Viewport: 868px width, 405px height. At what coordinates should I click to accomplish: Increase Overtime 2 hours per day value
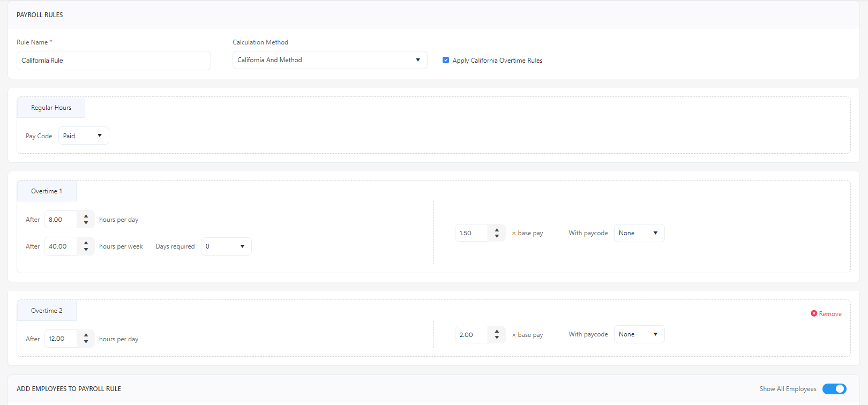pyautogui.click(x=86, y=335)
